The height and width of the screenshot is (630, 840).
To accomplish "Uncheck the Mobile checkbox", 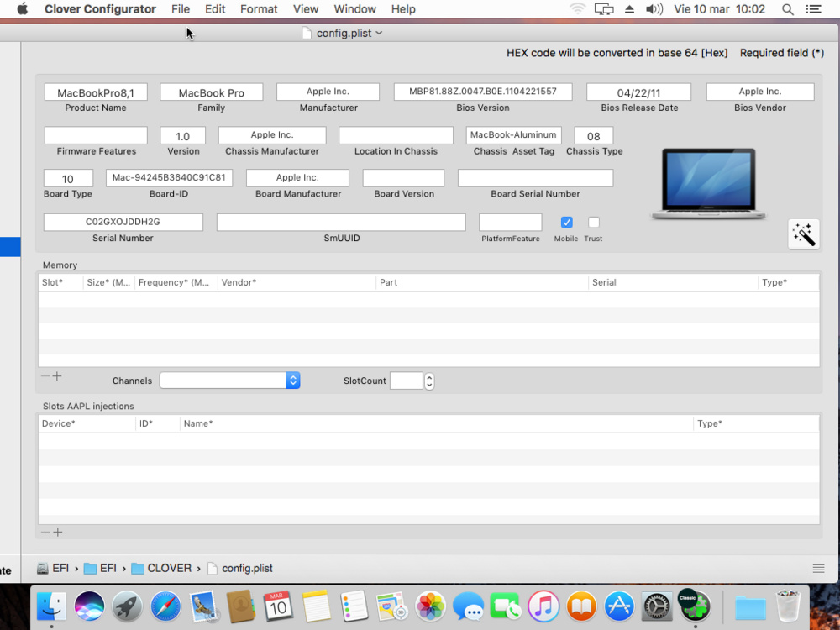I will coord(566,222).
